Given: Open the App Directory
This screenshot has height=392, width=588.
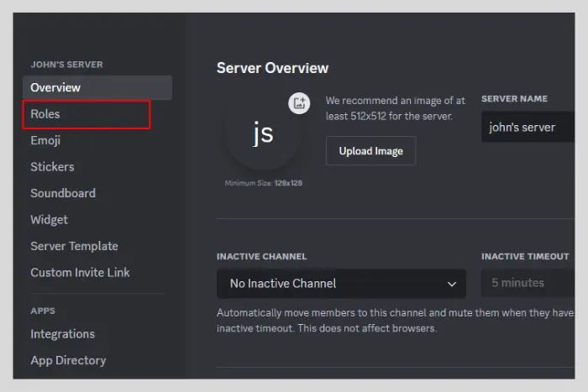Looking at the screenshot, I should pos(68,360).
